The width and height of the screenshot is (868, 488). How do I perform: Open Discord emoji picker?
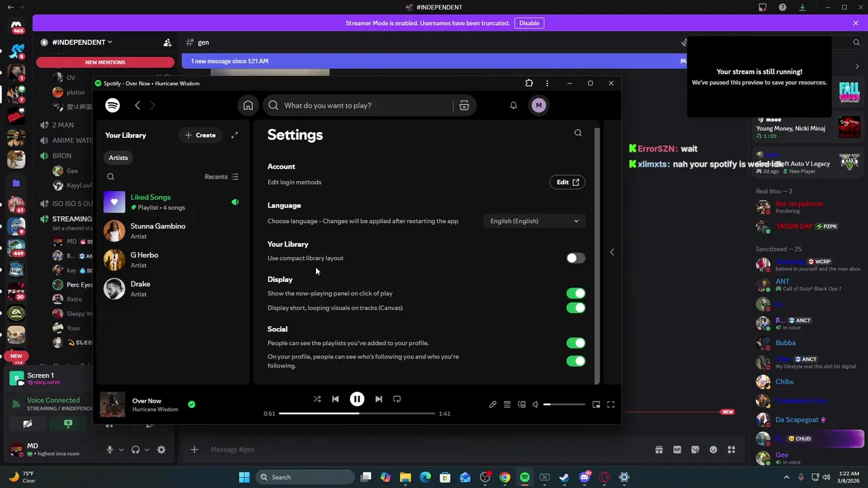[713, 449]
